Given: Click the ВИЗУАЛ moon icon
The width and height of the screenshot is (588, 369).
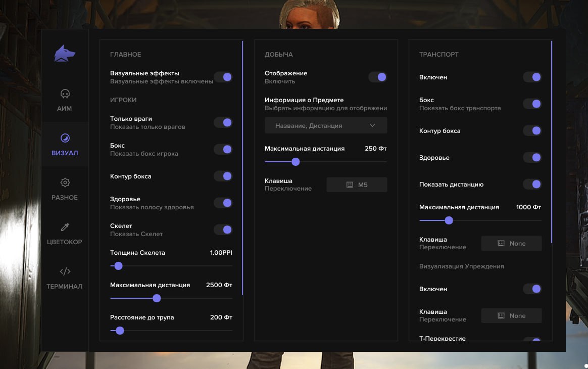Looking at the screenshot, I should (x=65, y=136).
